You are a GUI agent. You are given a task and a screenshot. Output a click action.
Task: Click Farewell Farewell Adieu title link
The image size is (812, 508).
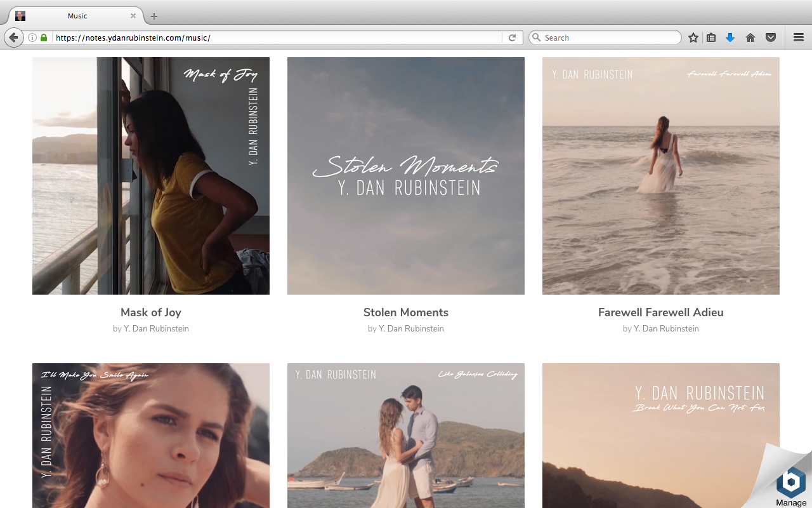click(661, 312)
